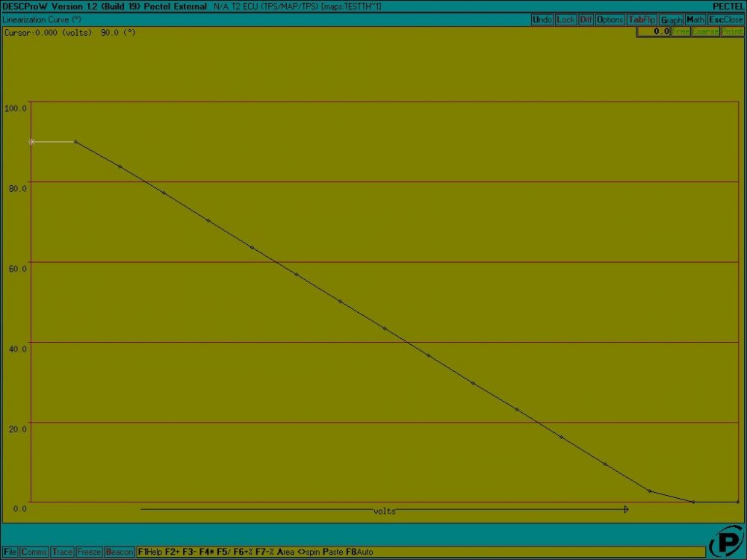Activate TabFlip to switch table view
The image size is (747, 560).
pyautogui.click(x=641, y=20)
